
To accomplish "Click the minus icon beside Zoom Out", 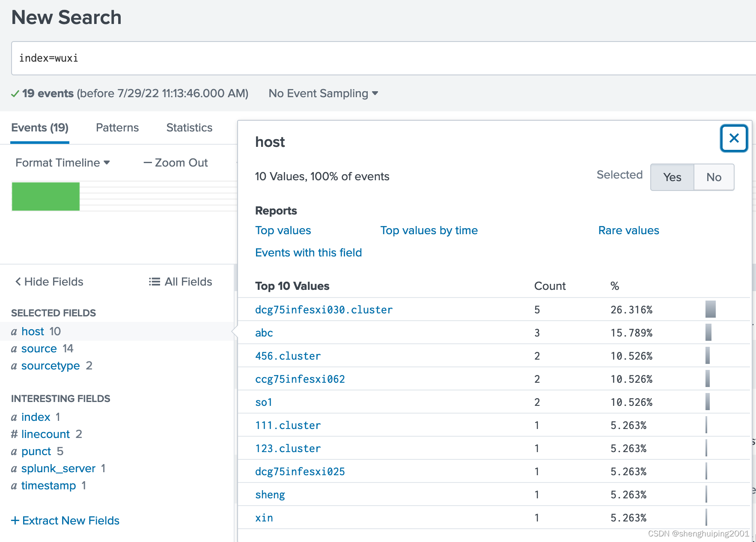I will [x=147, y=163].
